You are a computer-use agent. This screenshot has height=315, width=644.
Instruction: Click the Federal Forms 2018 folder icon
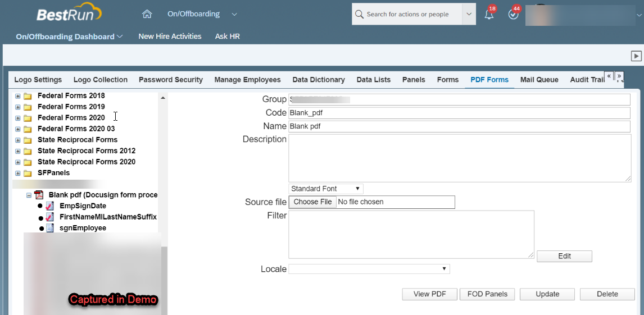coord(28,96)
